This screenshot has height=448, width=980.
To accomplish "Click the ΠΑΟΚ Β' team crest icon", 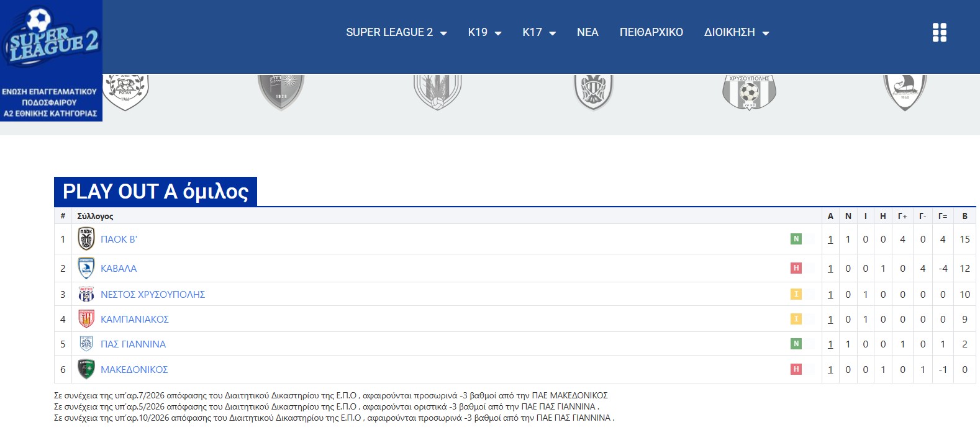I will [86, 239].
